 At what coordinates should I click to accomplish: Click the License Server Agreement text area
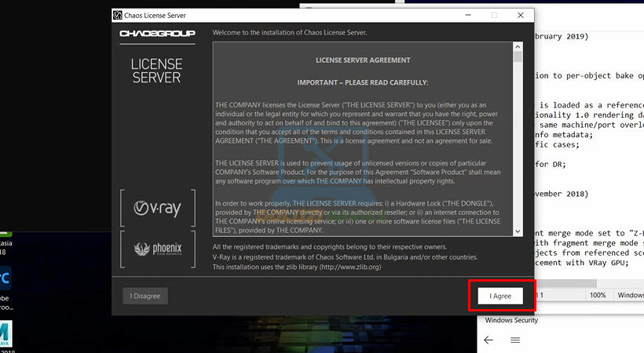[x=361, y=141]
